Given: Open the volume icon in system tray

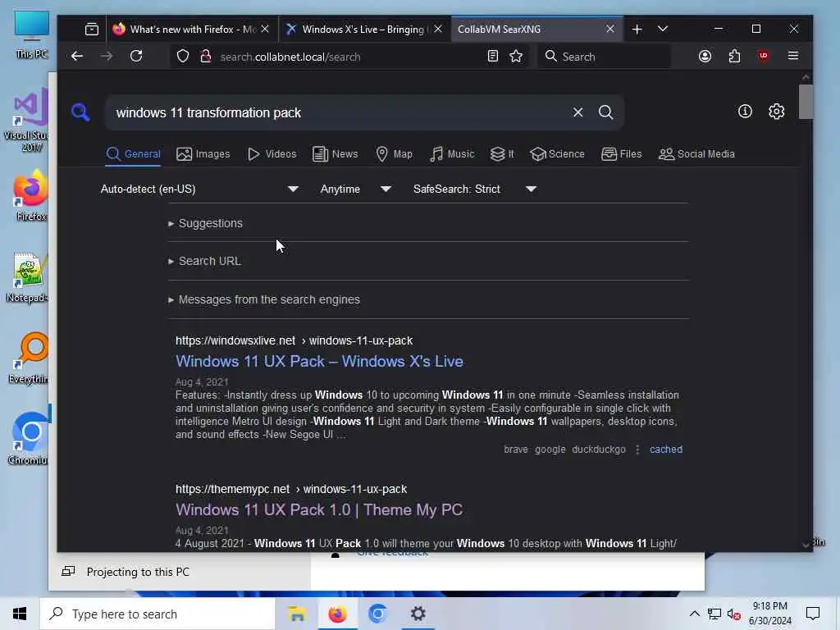Looking at the screenshot, I should click(x=733, y=614).
